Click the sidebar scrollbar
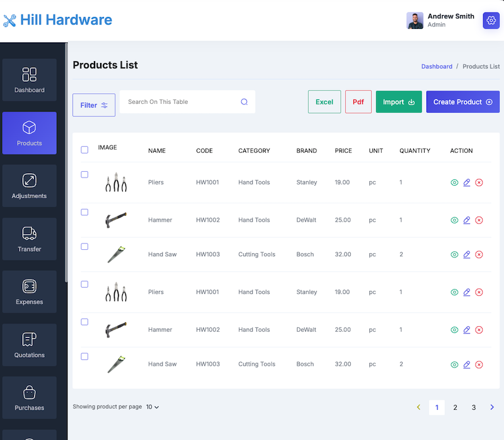The image size is (504, 440). point(66,162)
